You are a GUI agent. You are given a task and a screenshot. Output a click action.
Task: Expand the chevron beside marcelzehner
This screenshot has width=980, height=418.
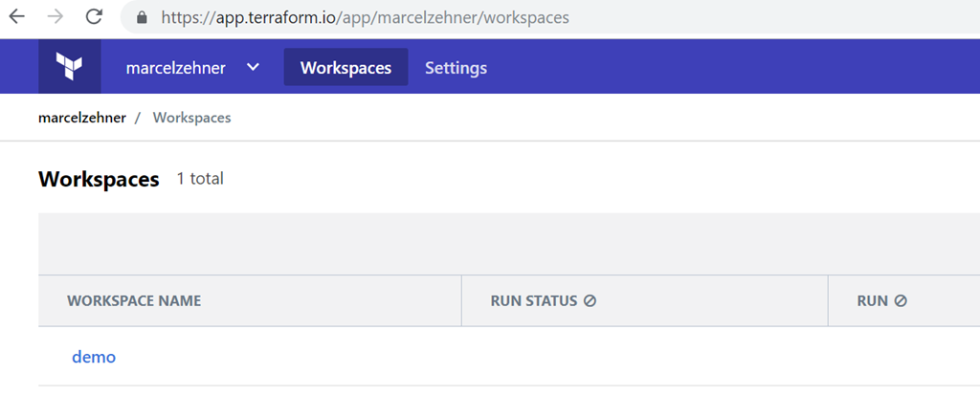(x=253, y=67)
